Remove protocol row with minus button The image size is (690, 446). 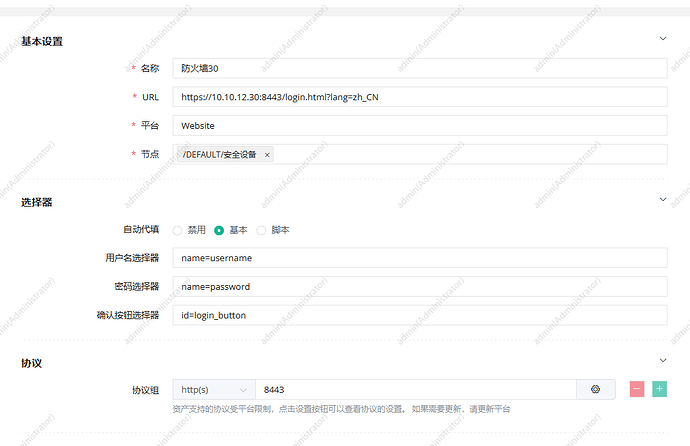637,389
